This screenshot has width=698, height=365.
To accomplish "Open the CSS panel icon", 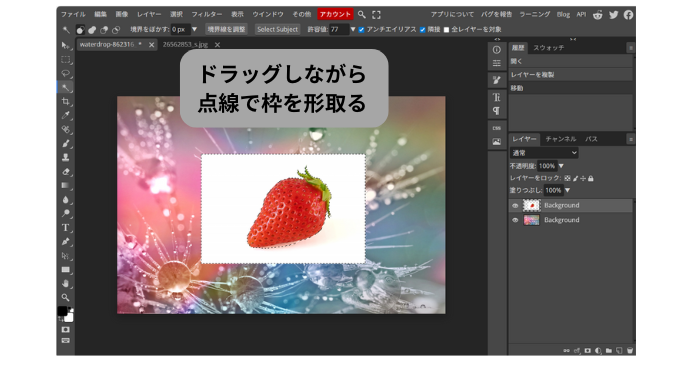I will coord(496,128).
